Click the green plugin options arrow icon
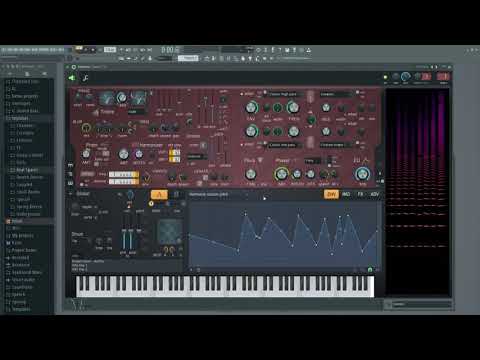Viewport: 480px width, 360px height. (x=72, y=78)
